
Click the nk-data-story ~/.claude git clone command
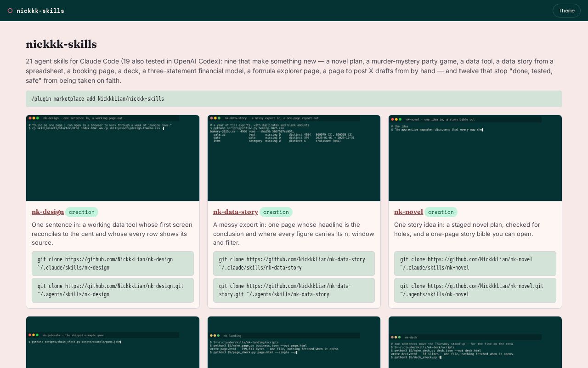[294, 264]
